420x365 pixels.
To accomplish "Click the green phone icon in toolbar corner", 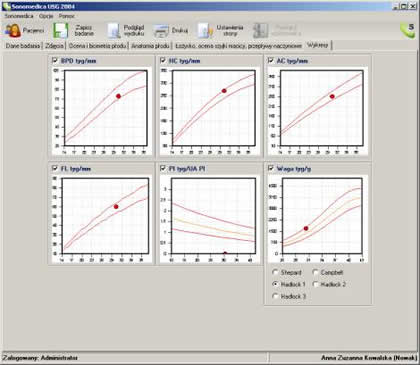I will [407, 30].
